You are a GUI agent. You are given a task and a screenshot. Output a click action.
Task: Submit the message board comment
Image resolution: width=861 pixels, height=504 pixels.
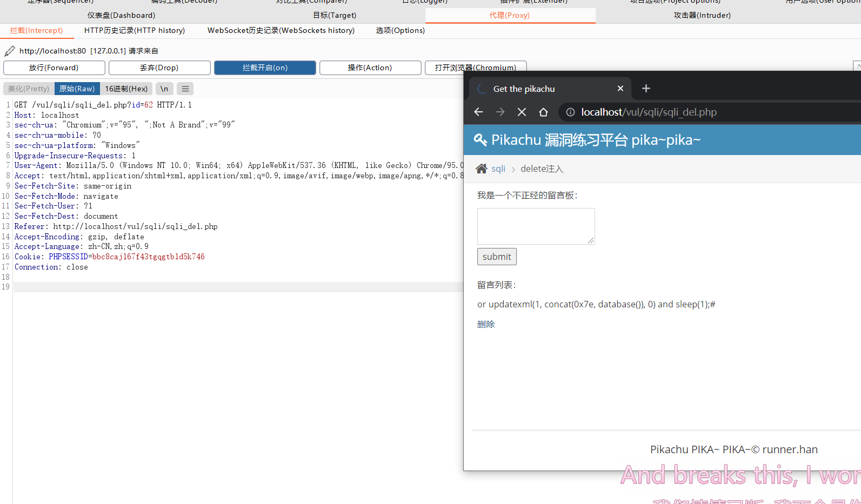497,257
